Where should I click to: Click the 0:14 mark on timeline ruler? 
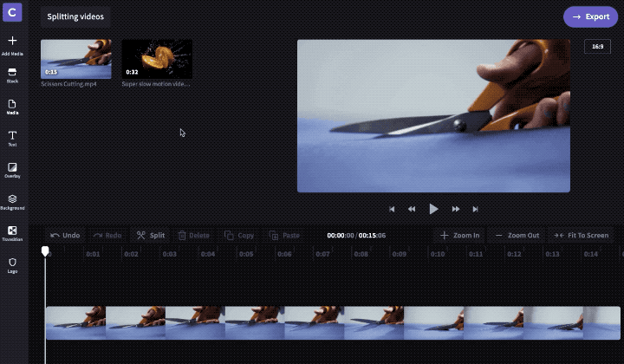(590, 254)
